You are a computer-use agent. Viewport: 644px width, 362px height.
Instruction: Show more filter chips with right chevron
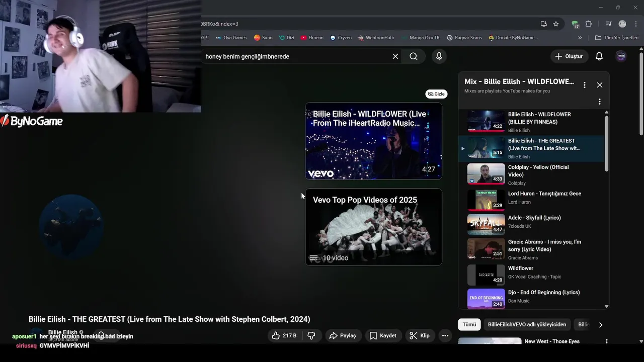[601, 325]
